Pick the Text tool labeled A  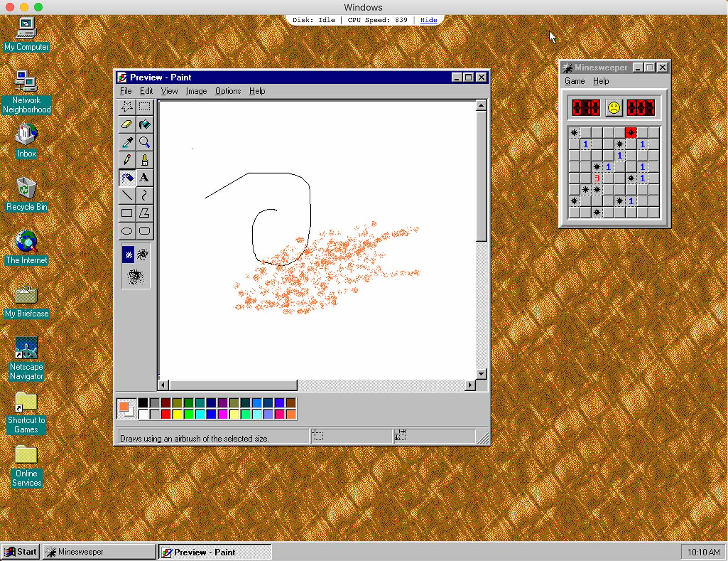point(145,178)
